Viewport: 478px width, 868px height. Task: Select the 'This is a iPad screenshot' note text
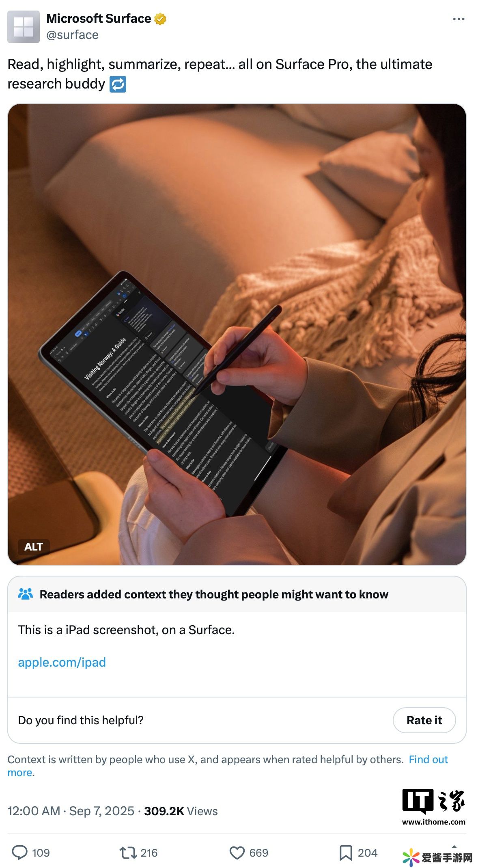click(126, 630)
